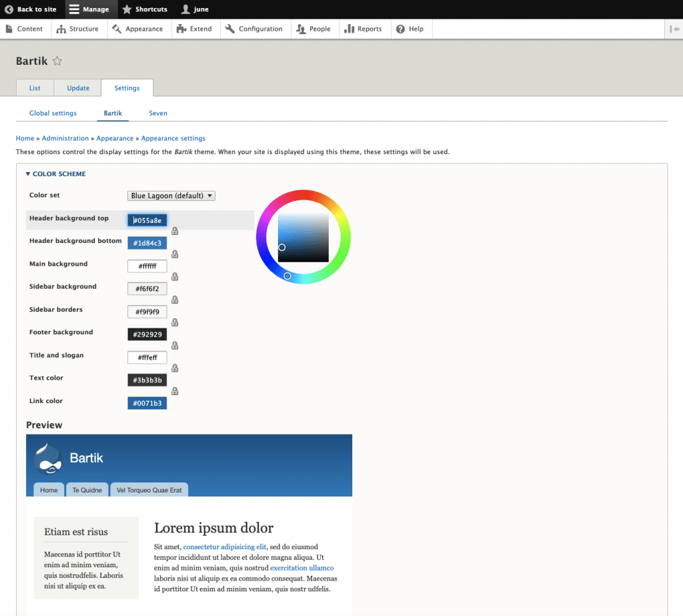Toggle lock between Header bottom and Main background
683x616 pixels.
click(175, 254)
